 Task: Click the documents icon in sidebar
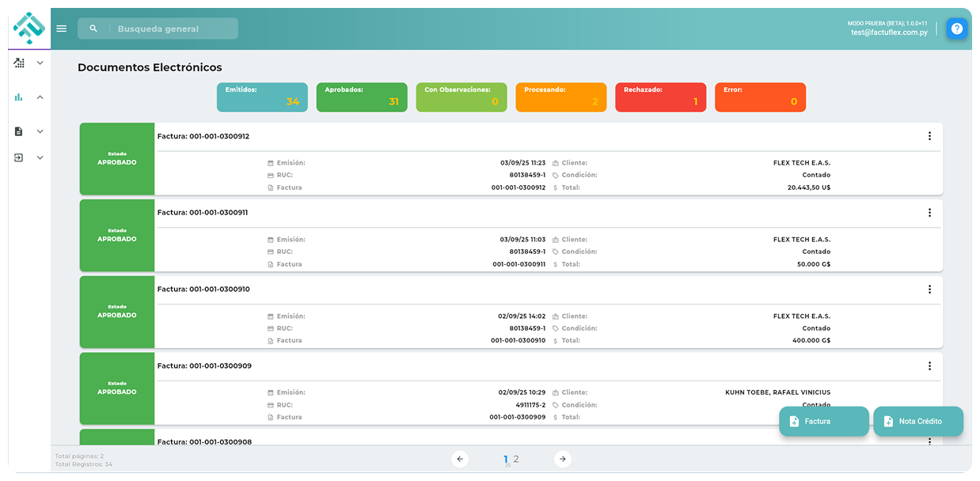[19, 131]
